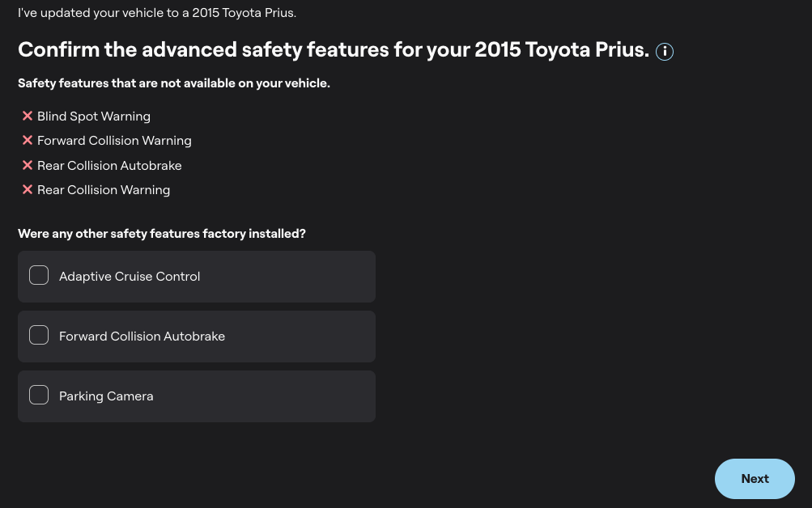Check the Adaptive Cruise Control checkbox
Image resolution: width=812 pixels, height=508 pixels.
click(39, 276)
